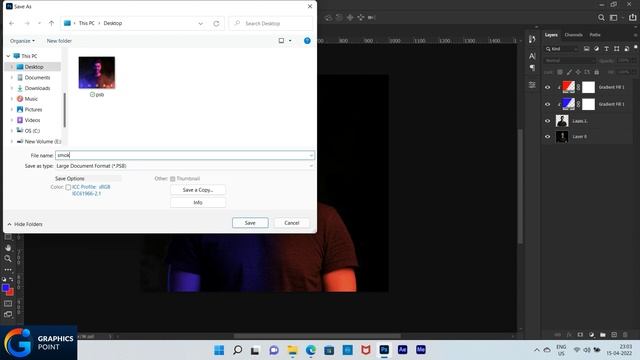
Task: Filter layers by adjustment layers icon
Action: 596,49
